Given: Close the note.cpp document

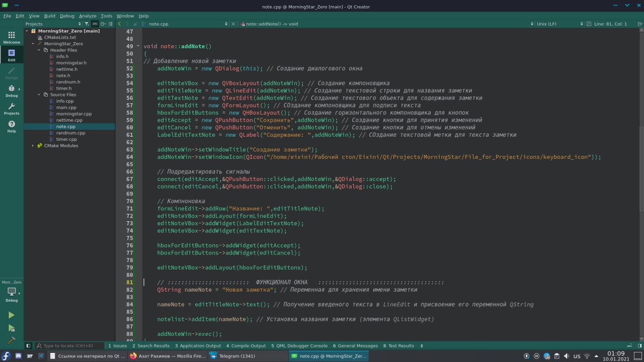Looking at the screenshot, I should point(234,24).
